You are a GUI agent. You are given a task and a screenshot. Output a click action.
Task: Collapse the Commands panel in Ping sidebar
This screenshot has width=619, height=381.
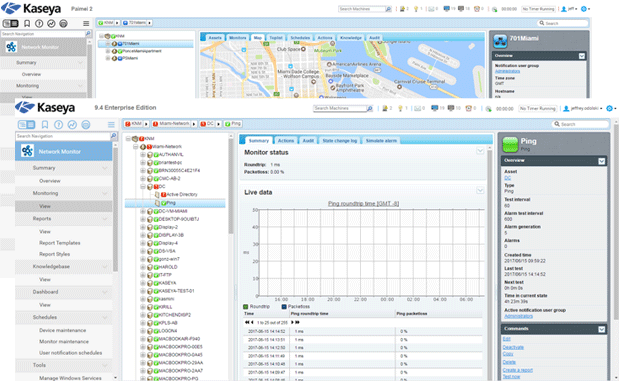click(602, 329)
